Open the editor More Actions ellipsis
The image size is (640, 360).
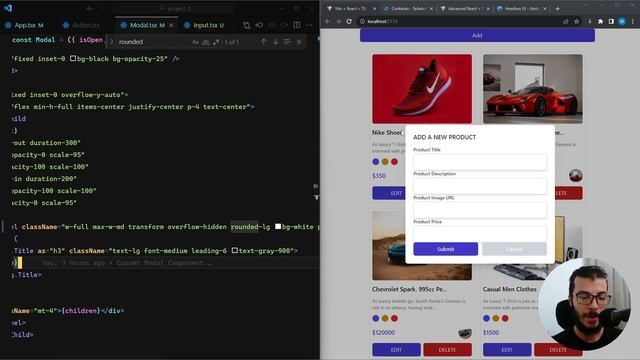[309, 25]
